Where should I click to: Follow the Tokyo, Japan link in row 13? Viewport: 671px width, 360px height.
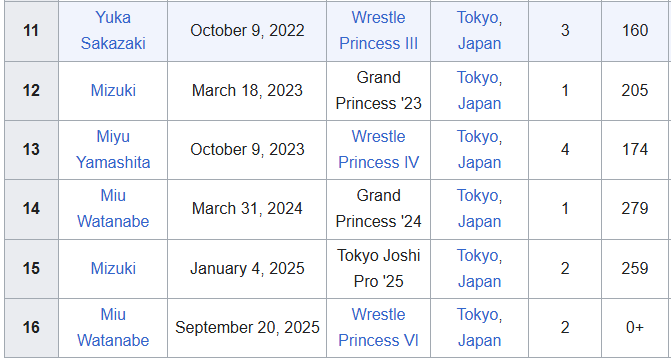pos(479,149)
